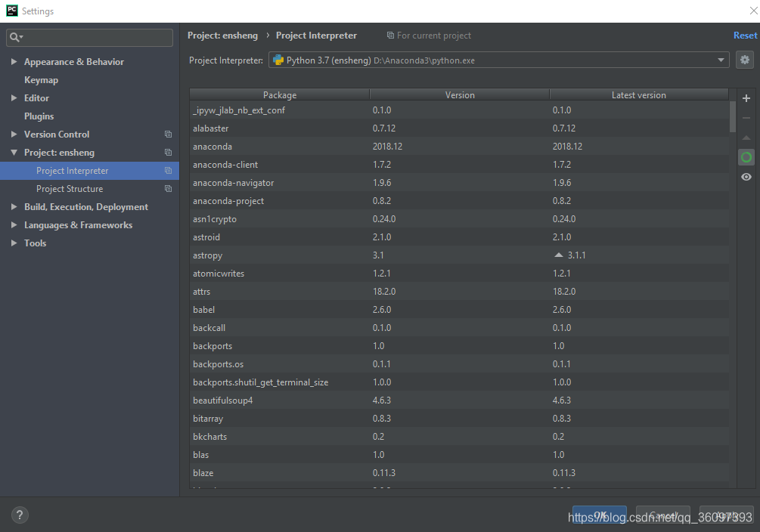Open the Keymap settings page
760x532 pixels.
click(41, 80)
